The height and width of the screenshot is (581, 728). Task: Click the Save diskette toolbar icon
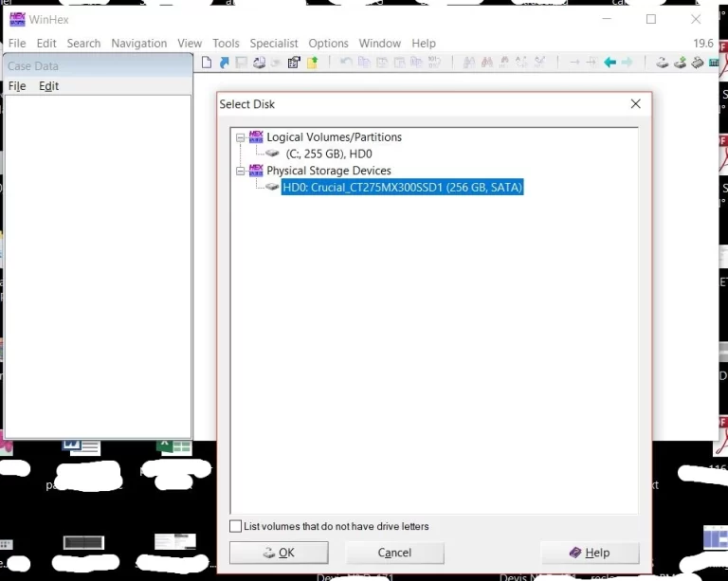coord(242,63)
